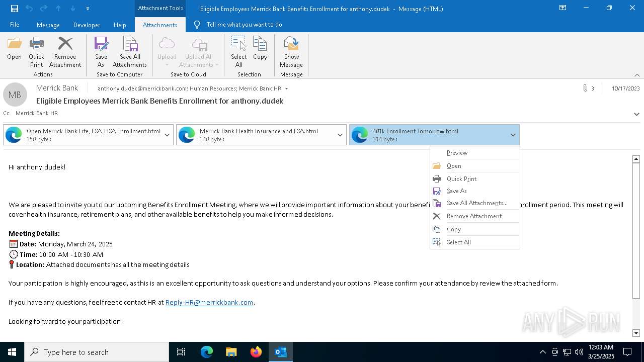Click message scrollbar down arrow
The width and height of the screenshot is (644, 362).
(636, 333)
